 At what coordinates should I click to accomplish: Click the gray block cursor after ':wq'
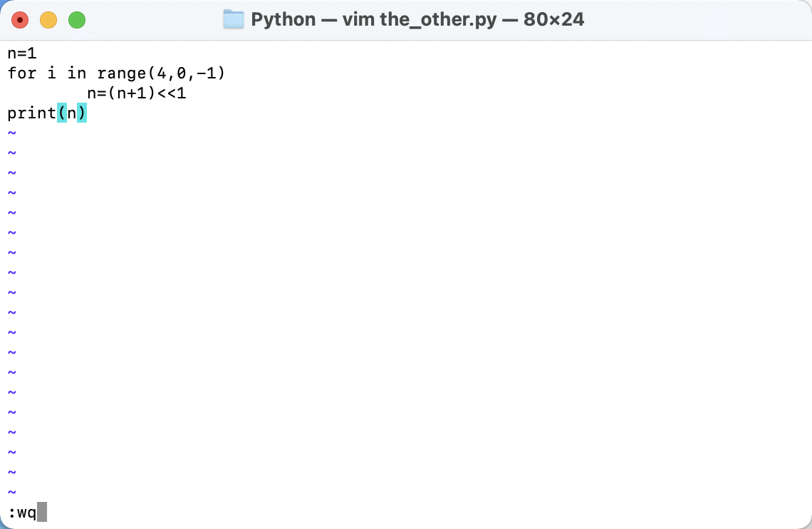[x=42, y=512]
